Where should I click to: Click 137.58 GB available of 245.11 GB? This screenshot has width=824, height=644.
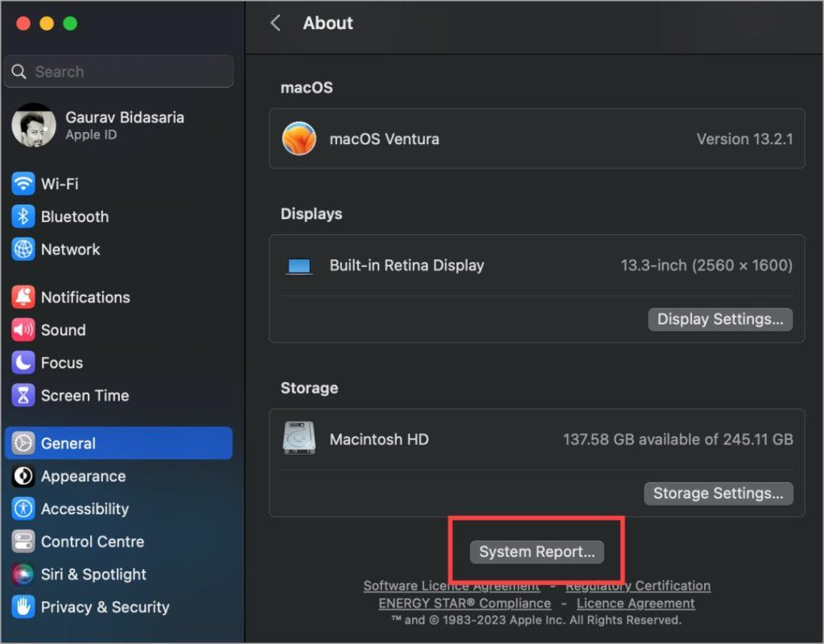678,439
